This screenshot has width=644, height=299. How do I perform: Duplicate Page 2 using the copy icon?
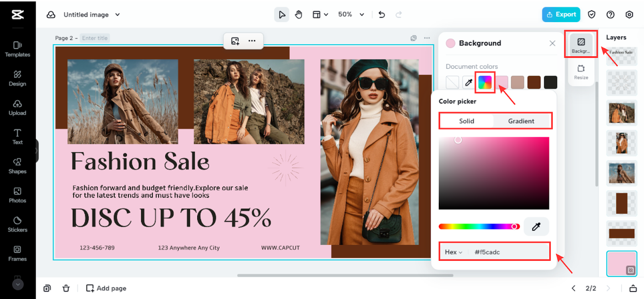point(413,38)
